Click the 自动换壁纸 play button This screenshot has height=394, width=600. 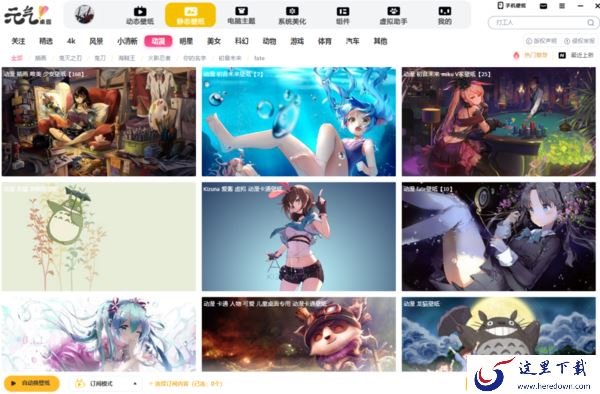pyautogui.click(x=32, y=383)
